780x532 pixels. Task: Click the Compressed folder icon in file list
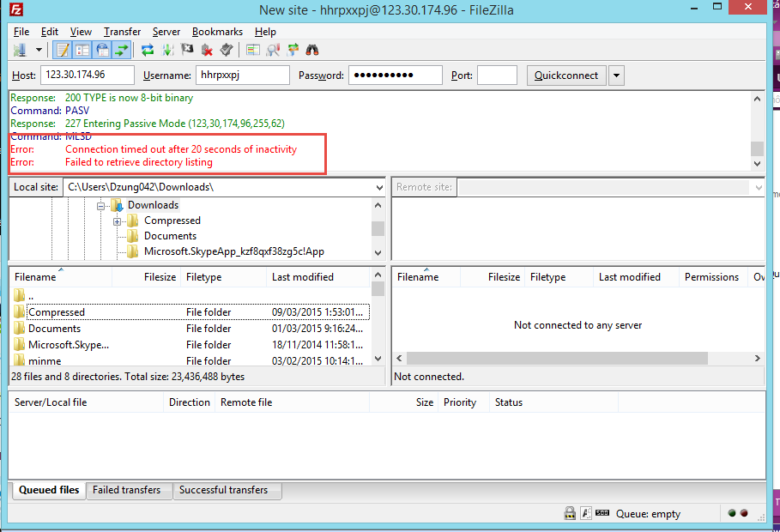[20, 312]
